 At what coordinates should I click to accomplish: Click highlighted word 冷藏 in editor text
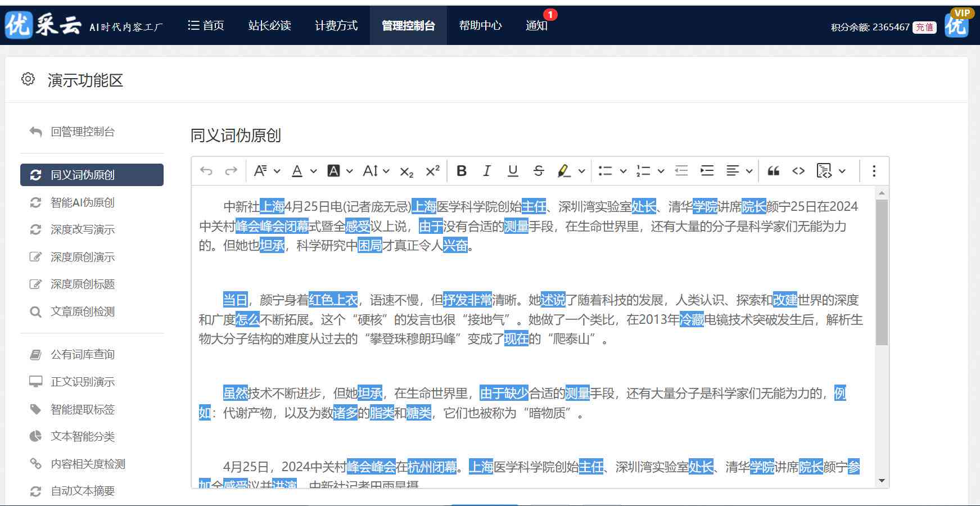click(x=692, y=320)
